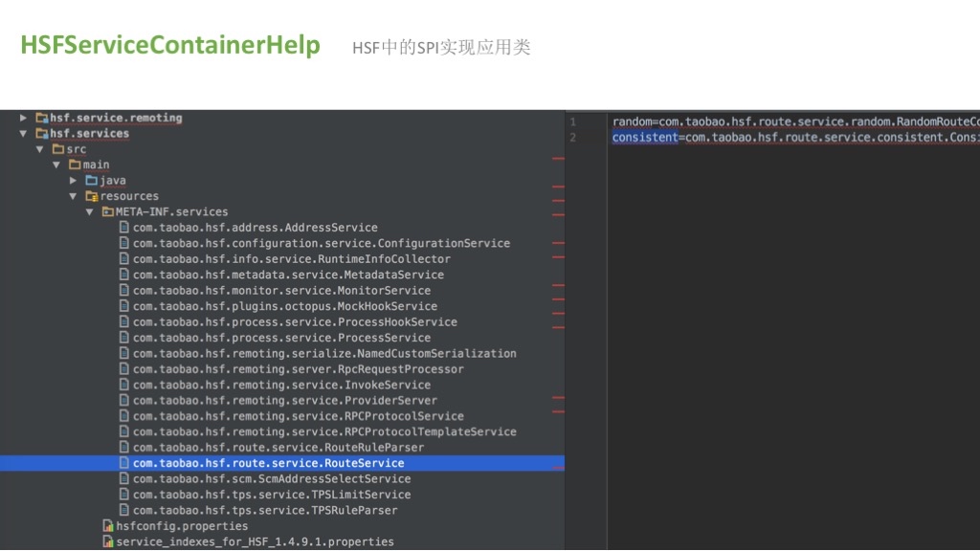
Task: Click the AddressService file icon
Action: pyautogui.click(x=123, y=227)
